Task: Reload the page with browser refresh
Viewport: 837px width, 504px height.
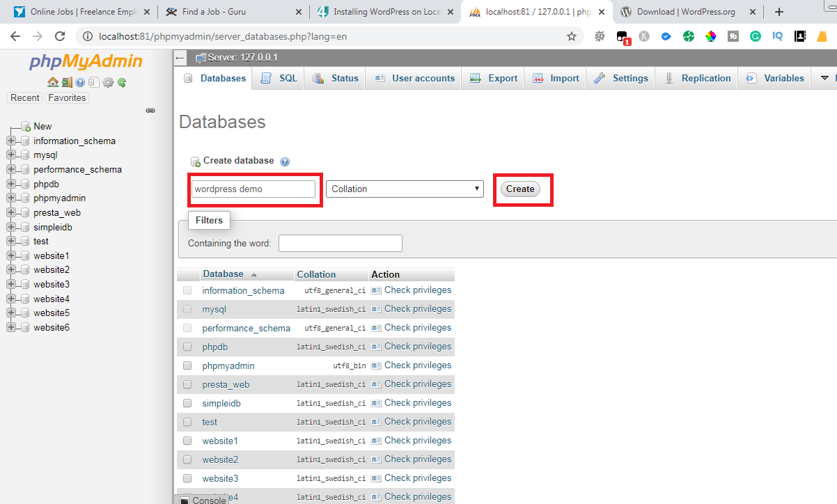Action: click(x=60, y=36)
